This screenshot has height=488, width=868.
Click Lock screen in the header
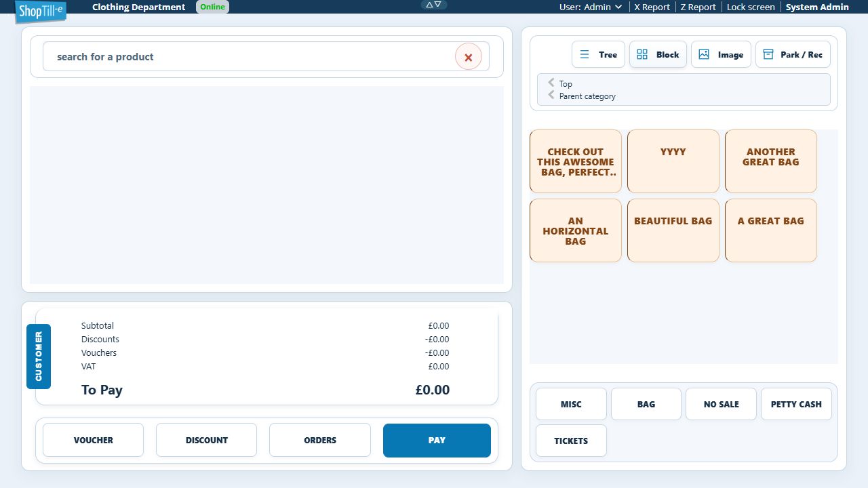click(x=751, y=7)
